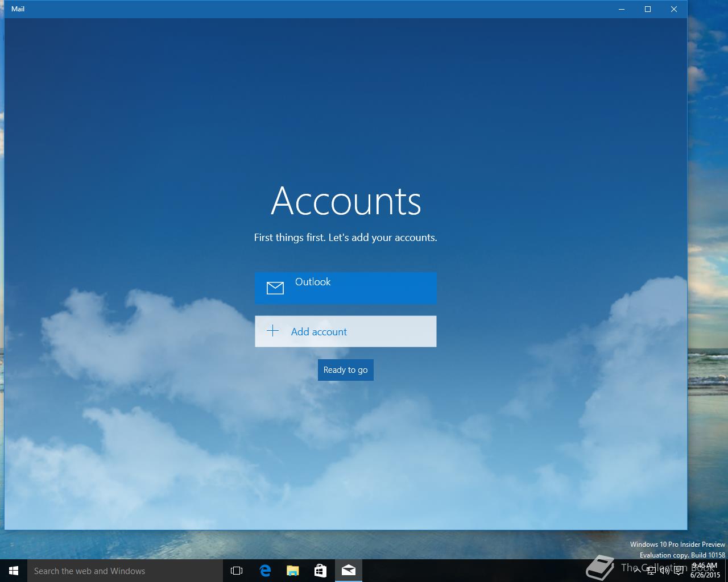Screen dimensions: 728x582
Task: Maximize the Mail window
Action: click(648, 9)
